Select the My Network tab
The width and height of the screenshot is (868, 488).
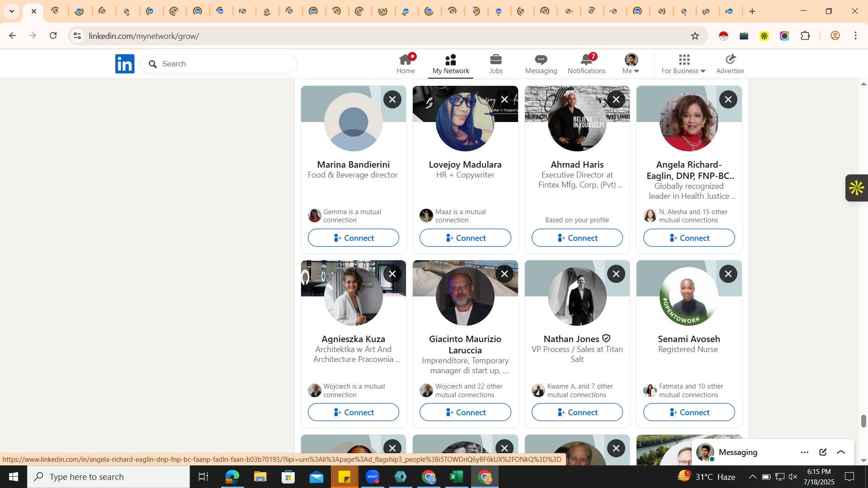451,64
